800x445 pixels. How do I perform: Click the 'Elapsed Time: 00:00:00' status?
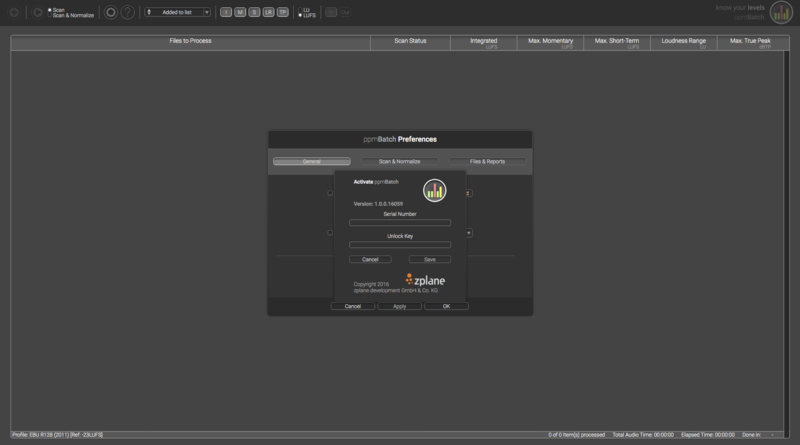click(708, 435)
